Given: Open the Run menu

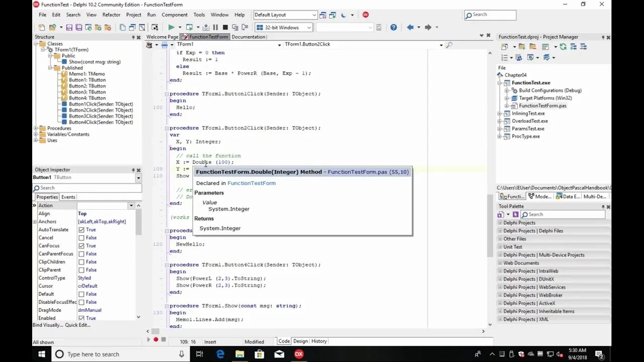Looking at the screenshot, I should pos(151,15).
